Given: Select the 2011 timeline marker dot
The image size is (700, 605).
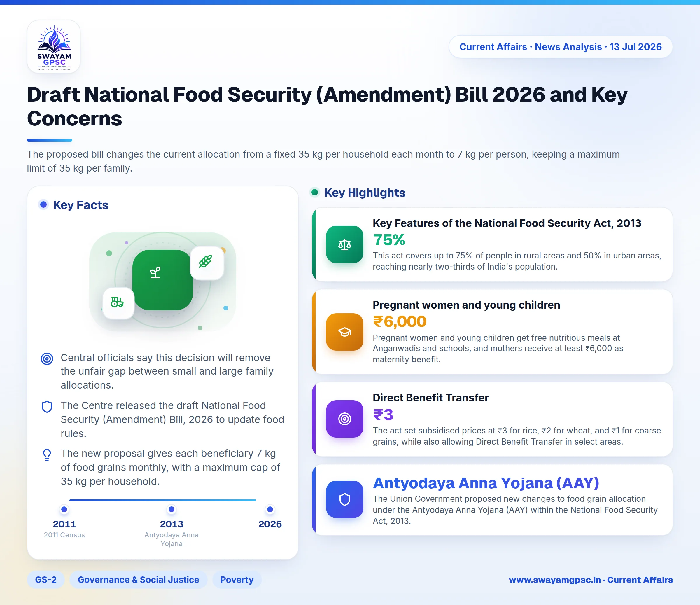Looking at the screenshot, I should (x=64, y=509).
